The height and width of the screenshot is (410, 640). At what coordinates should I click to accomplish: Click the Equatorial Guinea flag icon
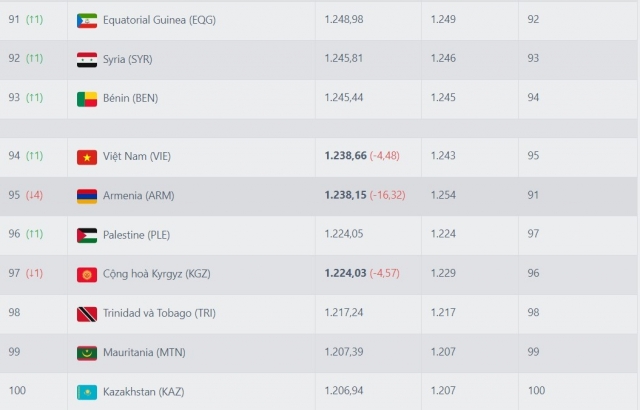[x=87, y=20]
